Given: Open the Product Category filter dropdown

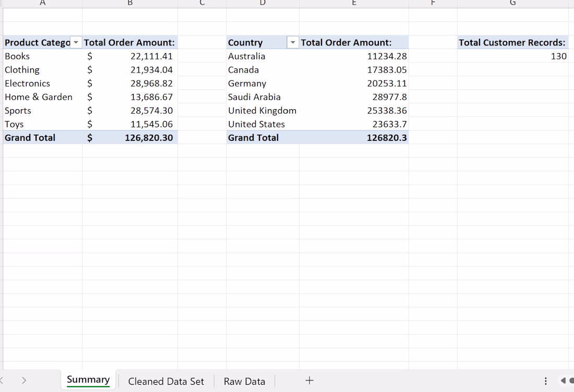Looking at the screenshot, I should (76, 42).
